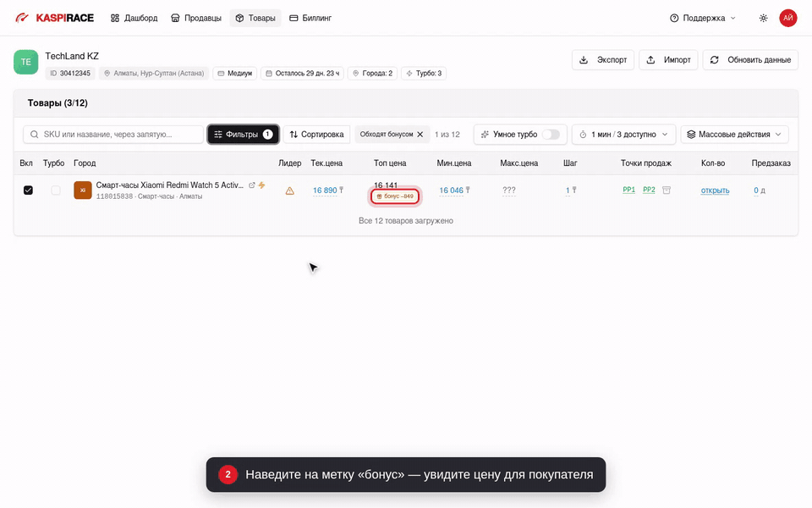This screenshot has height=508, width=812.
Task: Click the warning triangle in the Лидер column
Action: [x=289, y=190]
